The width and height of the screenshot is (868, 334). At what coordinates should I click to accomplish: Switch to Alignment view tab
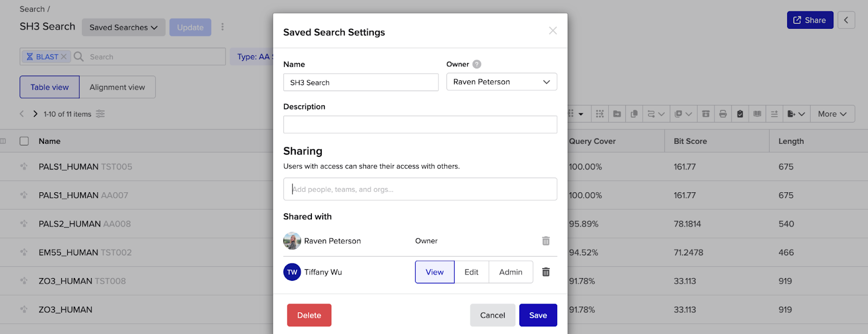(117, 87)
